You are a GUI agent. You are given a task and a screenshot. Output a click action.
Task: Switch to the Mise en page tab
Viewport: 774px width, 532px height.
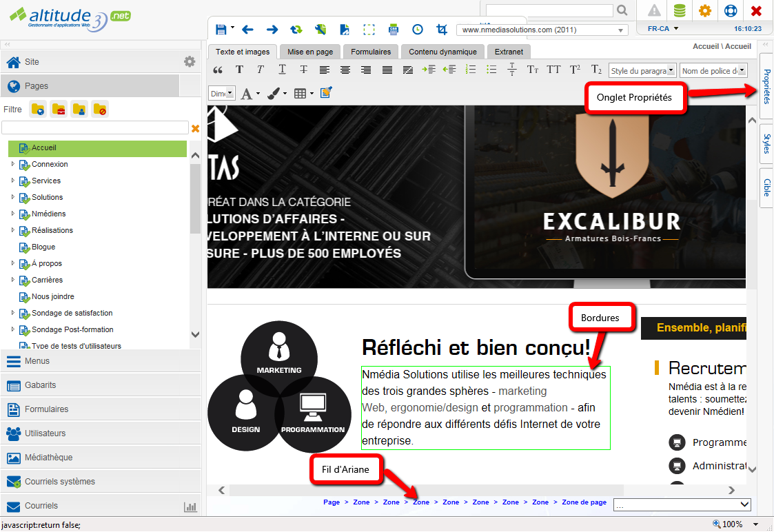[310, 52]
